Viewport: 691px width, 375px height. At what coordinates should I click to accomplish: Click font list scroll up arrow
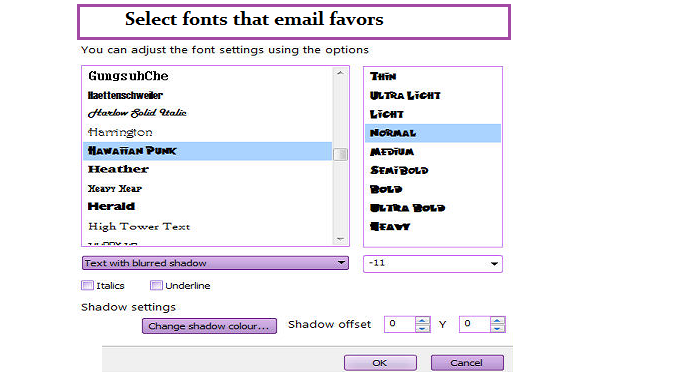(340, 73)
